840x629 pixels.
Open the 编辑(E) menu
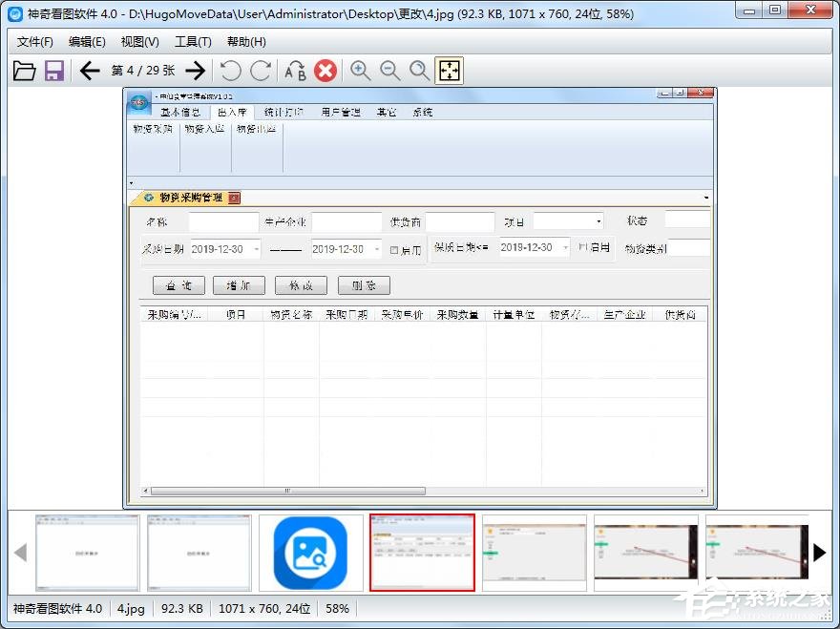pyautogui.click(x=87, y=42)
